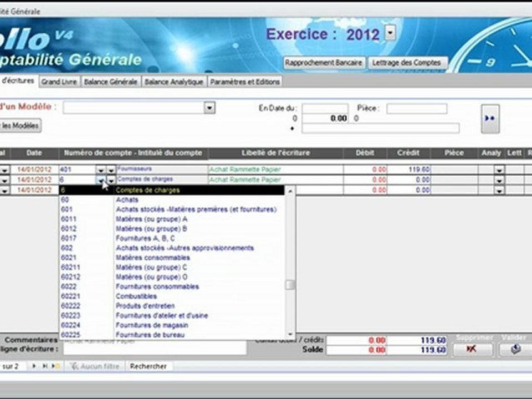Screen dimensions: 532x399
Task: Open journal dropdown on first entry row
Action: point(4,170)
